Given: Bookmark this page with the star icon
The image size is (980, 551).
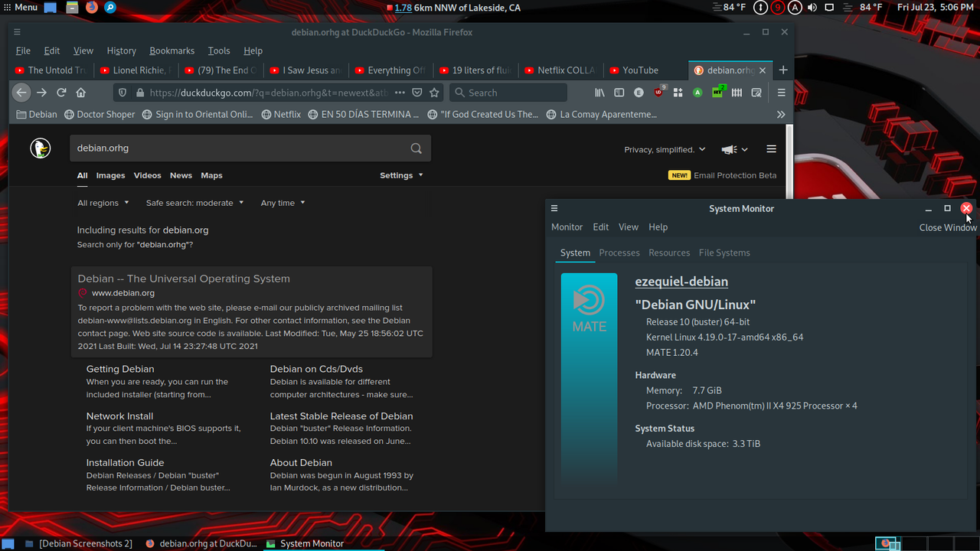Looking at the screenshot, I should click(434, 93).
